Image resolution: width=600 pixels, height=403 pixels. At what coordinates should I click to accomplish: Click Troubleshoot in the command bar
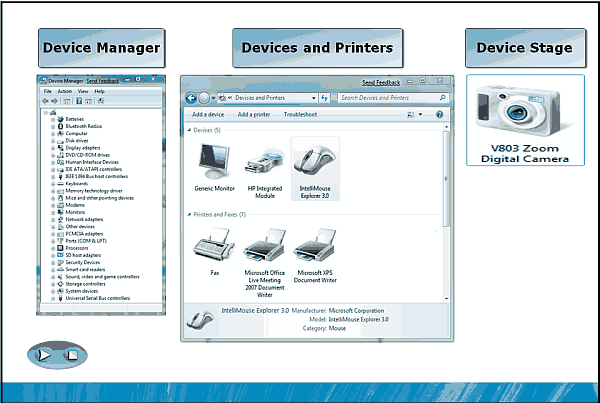[300, 115]
